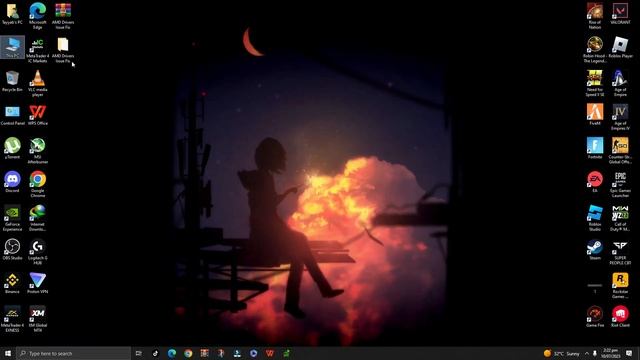Select the desktop file named 1
The width and height of the screenshot is (640, 360).
(595, 288)
